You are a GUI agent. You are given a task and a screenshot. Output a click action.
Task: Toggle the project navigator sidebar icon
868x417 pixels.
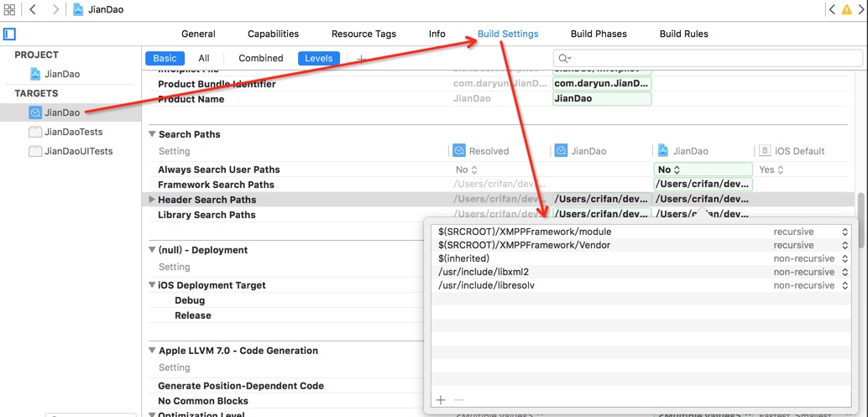click(x=10, y=34)
